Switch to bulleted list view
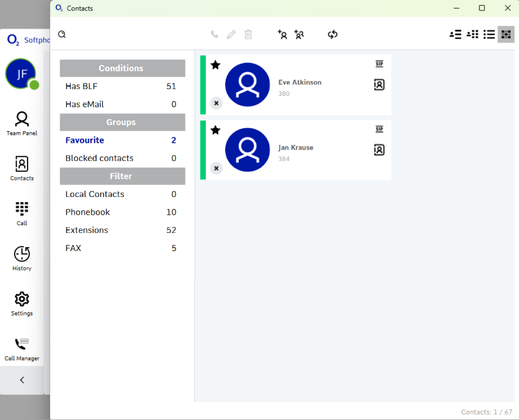Viewport: 519px width, 420px height. (x=489, y=34)
